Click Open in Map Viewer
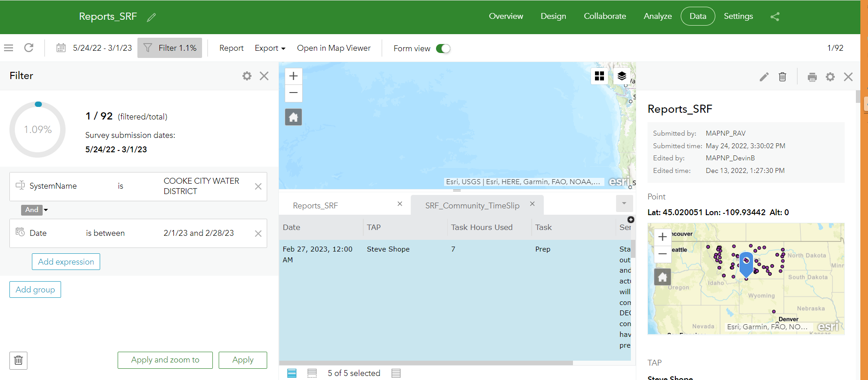 point(334,48)
